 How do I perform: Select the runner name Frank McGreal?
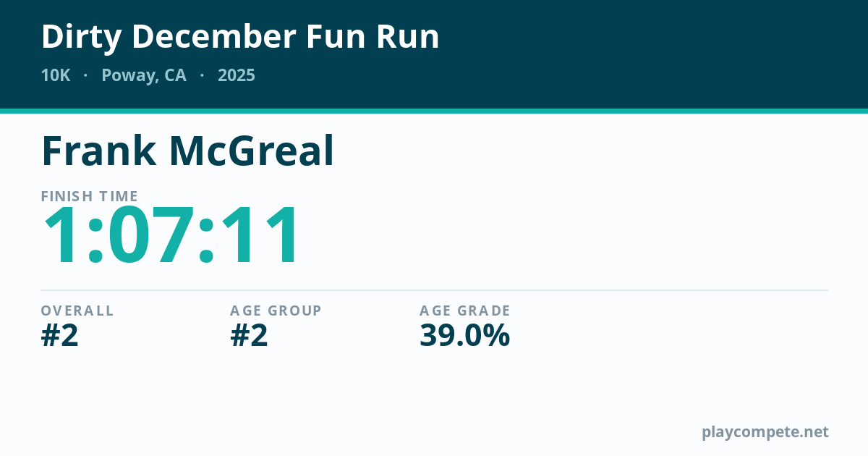click(x=187, y=151)
